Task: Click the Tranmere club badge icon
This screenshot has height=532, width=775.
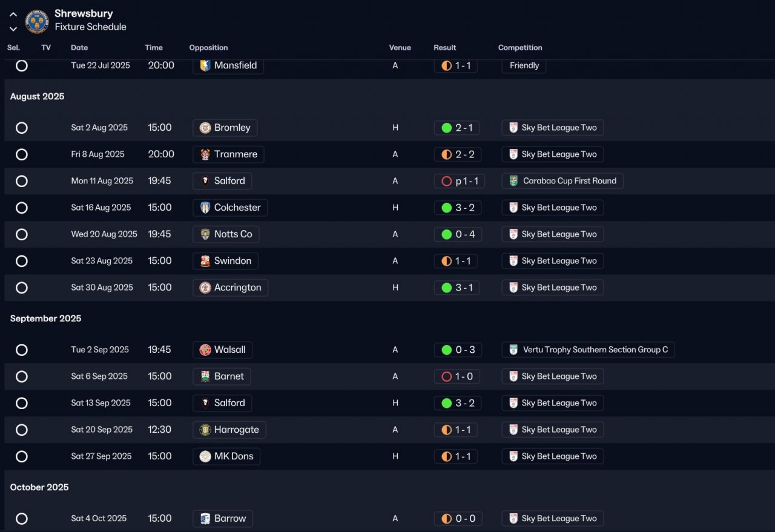Action: 205,154
